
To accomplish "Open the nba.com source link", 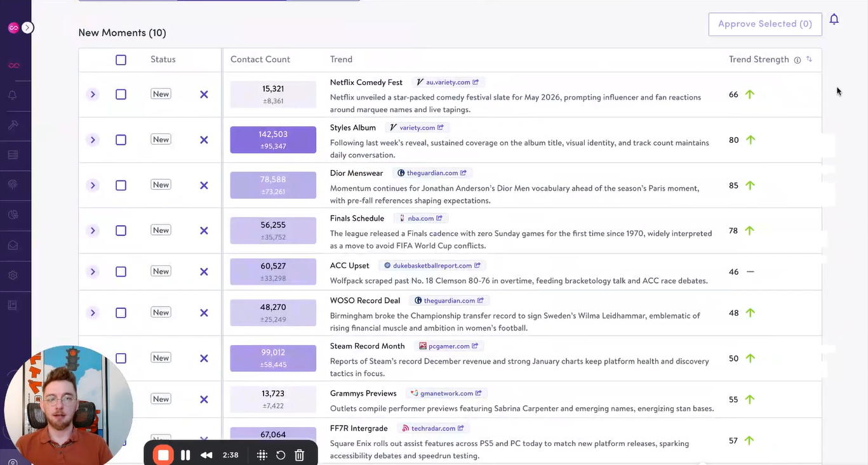I will click(421, 218).
